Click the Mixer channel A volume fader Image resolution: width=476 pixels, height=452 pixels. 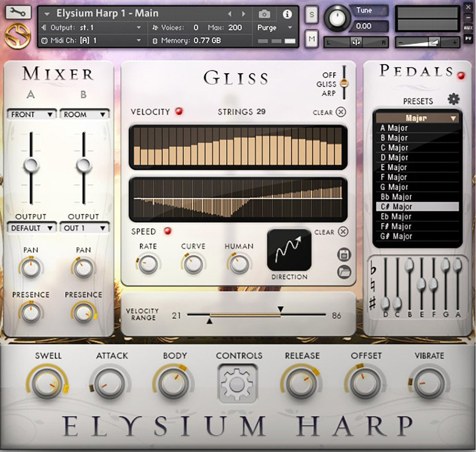click(31, 164)
